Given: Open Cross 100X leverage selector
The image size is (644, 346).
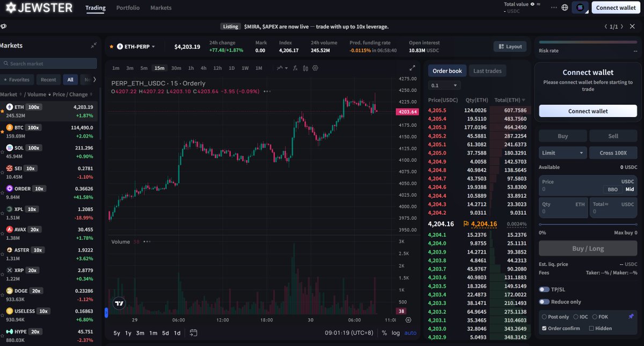Looking at the screenshot, I should point(613,153).
